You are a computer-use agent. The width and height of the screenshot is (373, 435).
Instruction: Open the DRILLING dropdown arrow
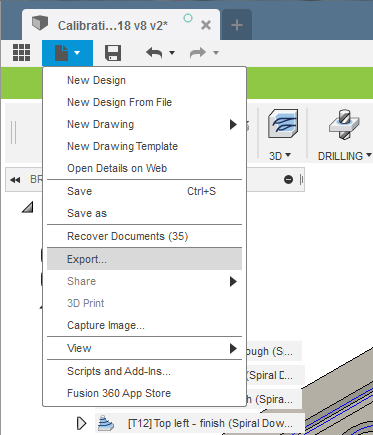click(x=368, y=155)
